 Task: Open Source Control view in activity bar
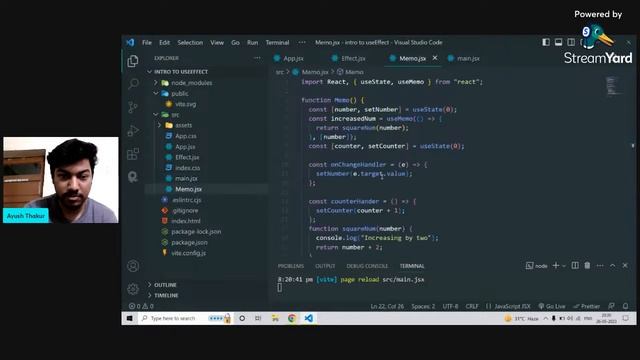(x=133, y=107)
